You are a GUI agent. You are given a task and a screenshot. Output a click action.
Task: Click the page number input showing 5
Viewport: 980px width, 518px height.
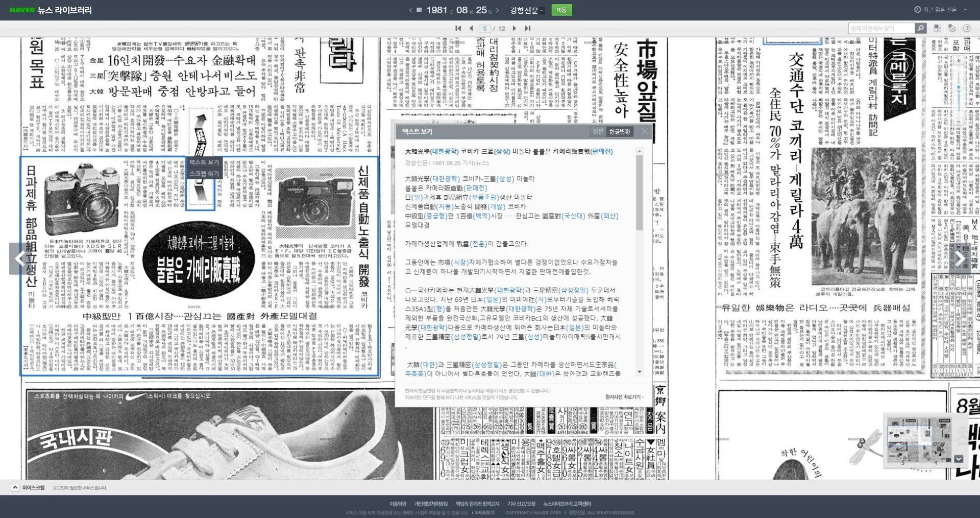coord(484,28)
